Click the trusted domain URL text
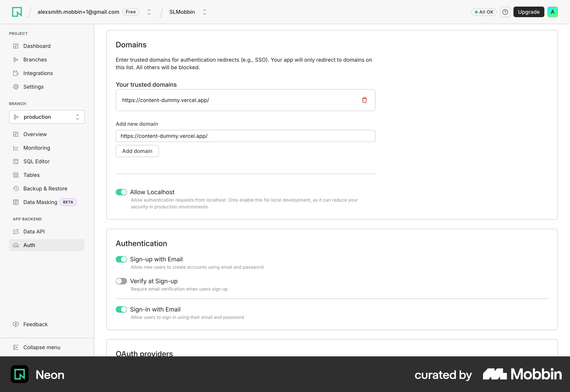Image resolution: width=570 pixels, height=392 pixels. point(165,100)
